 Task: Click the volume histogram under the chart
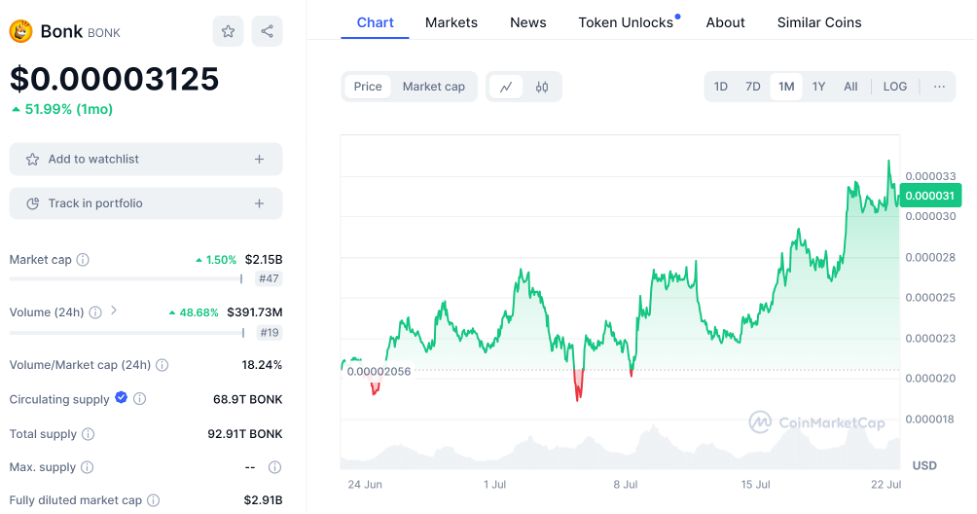[x=620, y=447]
